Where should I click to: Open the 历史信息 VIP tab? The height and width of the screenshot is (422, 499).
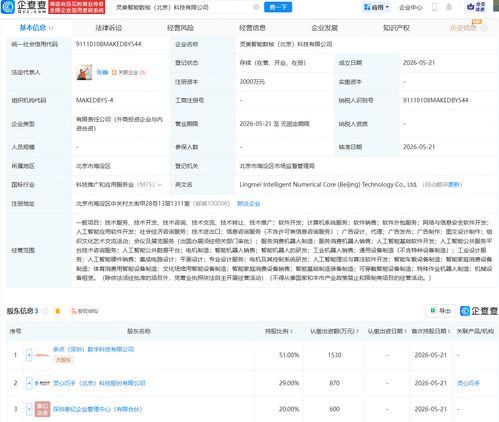click(468, 27)
